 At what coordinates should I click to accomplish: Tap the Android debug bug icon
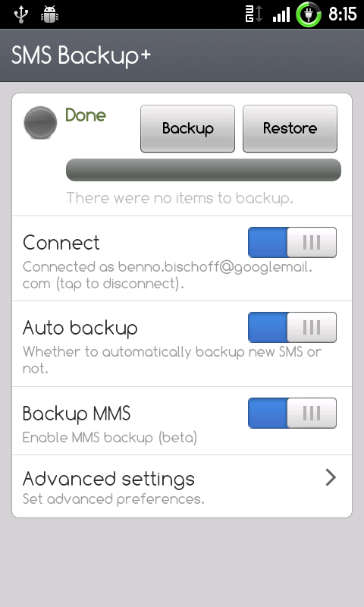pyautogui.click(x=49, y=14)
